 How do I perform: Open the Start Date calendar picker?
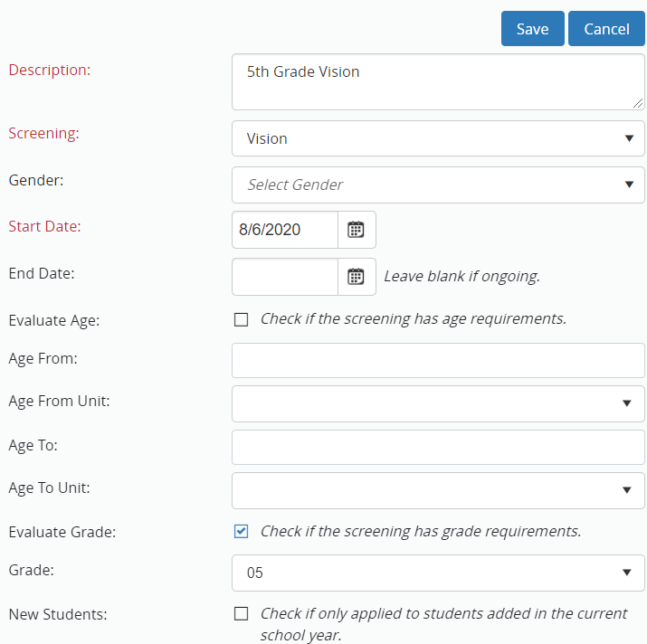tap(357, 230)
